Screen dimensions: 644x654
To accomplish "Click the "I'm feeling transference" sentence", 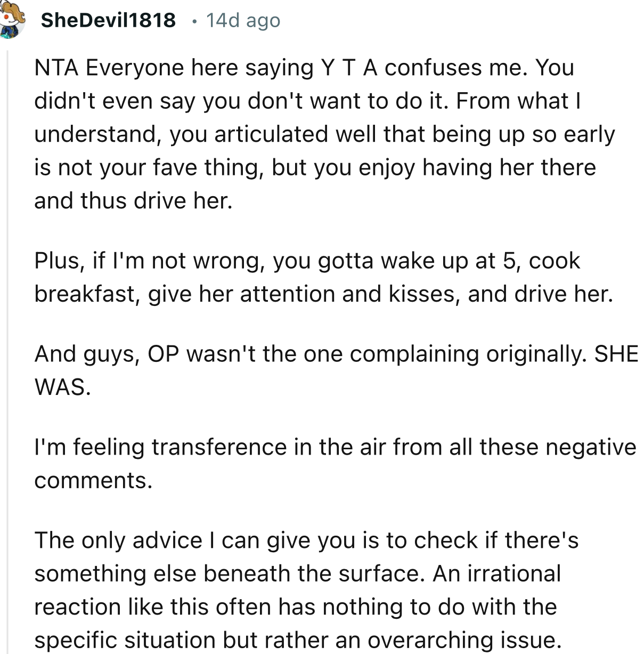I will [335, 447].
